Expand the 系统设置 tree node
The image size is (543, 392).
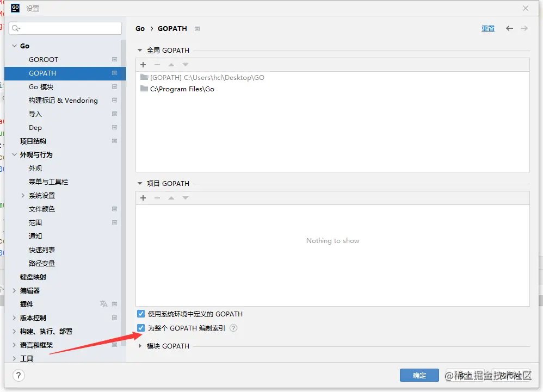click(23, 196)
